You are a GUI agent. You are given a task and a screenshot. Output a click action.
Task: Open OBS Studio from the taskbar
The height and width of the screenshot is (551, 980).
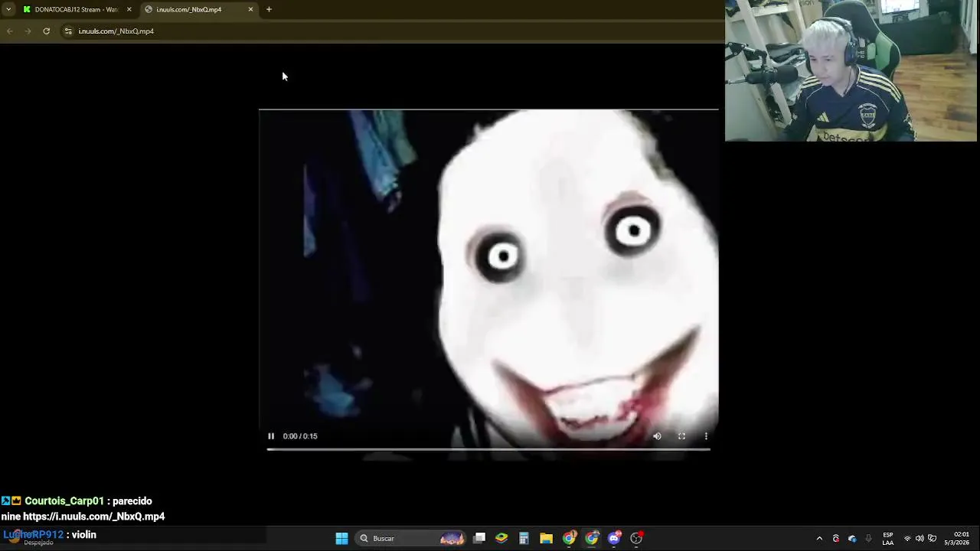(x=636, y=539)
